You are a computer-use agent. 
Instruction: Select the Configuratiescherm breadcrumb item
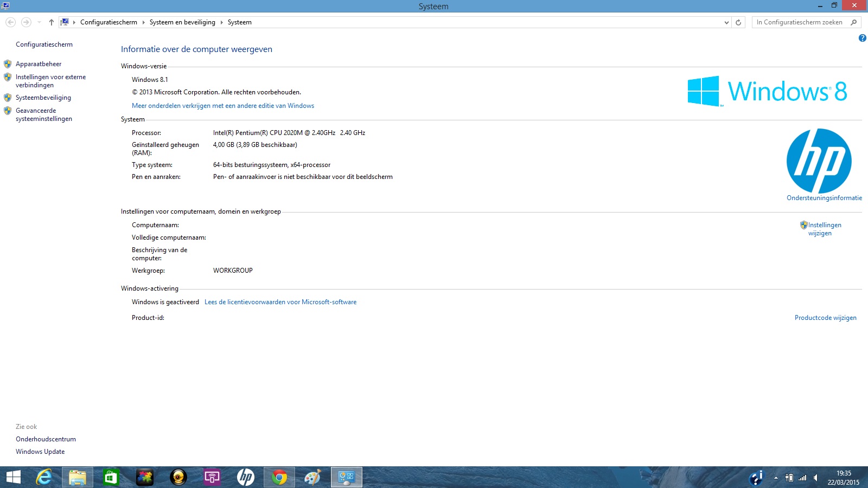click(108, 22)
